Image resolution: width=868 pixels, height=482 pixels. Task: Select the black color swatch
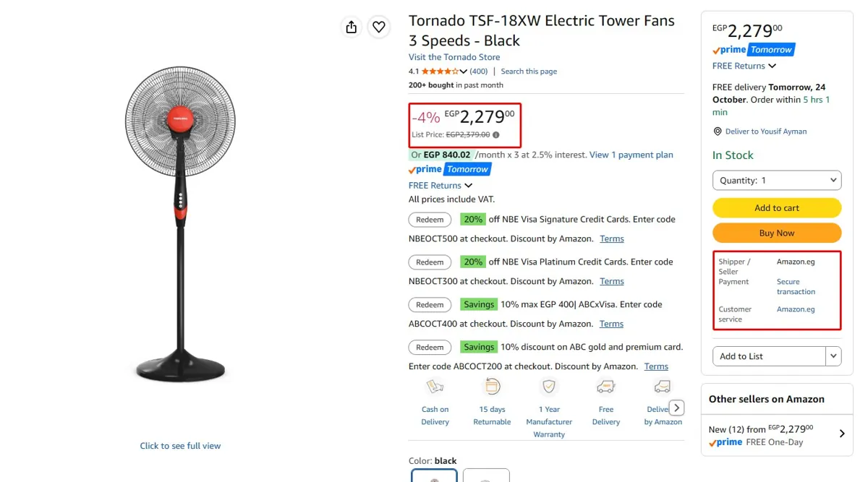[x=435, y=475]
